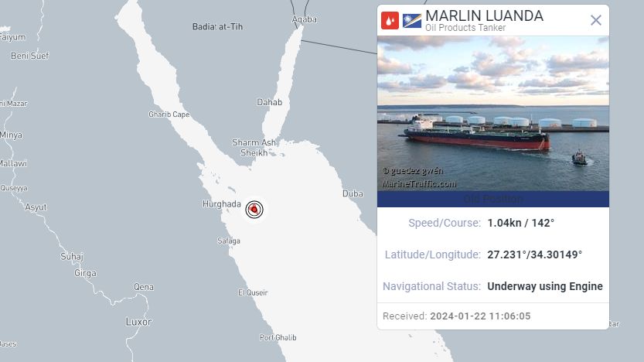The image size is (644, 362).
Task: Click the Hurghada map label
Action: click(221, 203)
